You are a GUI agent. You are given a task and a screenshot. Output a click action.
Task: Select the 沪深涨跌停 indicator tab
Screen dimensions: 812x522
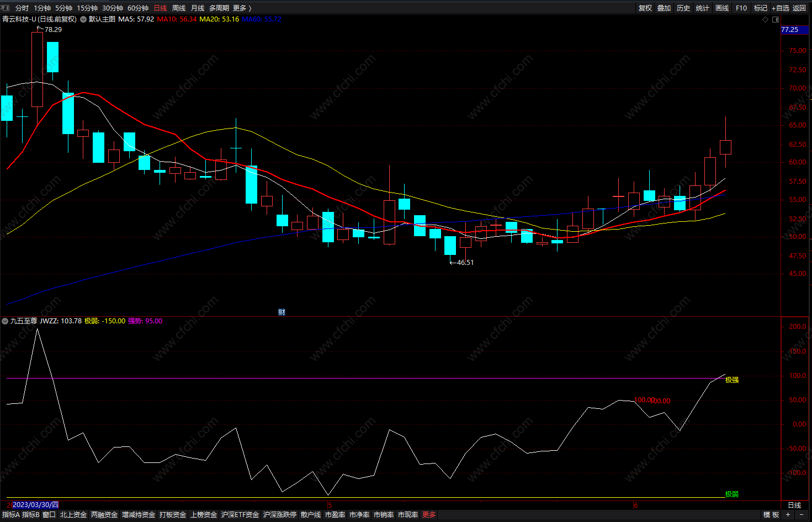pyautogui.click(x=280, y=515)
